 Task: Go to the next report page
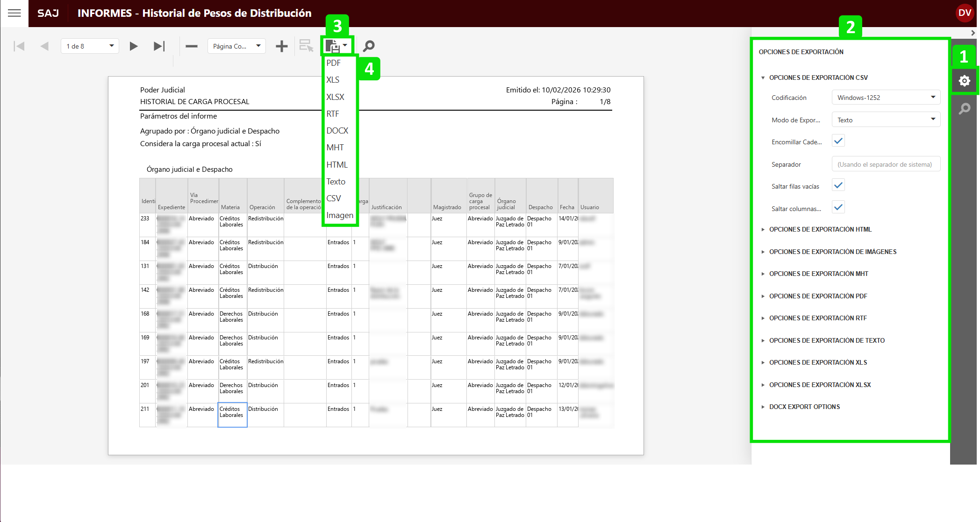(134, 46)
